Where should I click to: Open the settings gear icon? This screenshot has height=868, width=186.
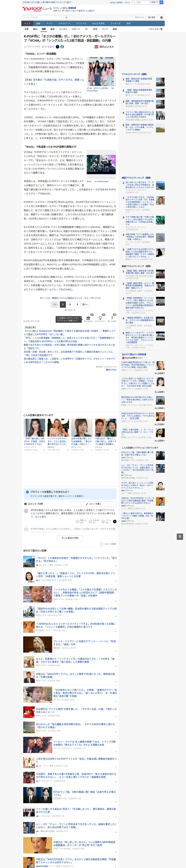point(161,17)
